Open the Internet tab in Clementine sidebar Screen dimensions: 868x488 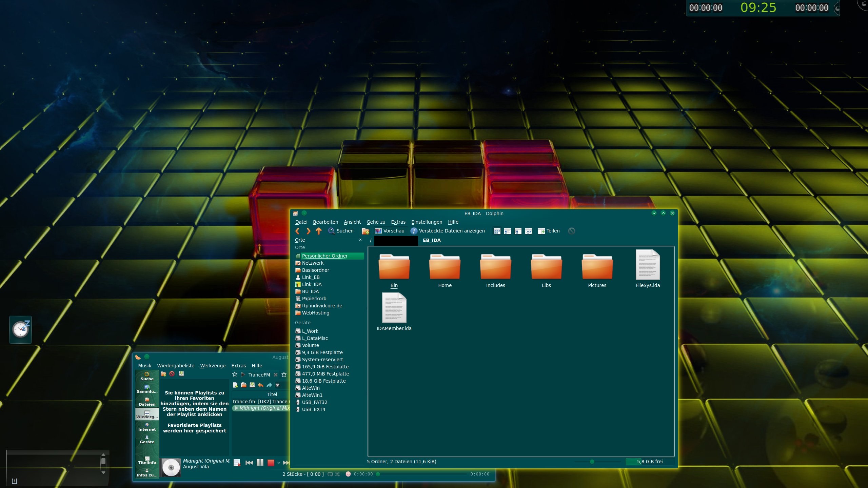tap(147, 426)
